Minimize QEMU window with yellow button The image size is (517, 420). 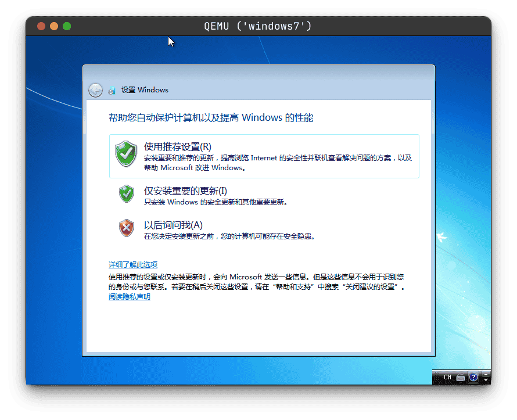click(54, 26)
